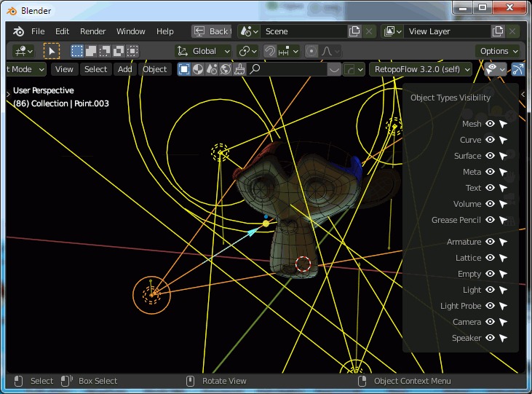Viewport: 532px width, 394px height.
Task: Choose the Intersect selection mode icon
Action: pyautogui.click(x=132, y=51)
